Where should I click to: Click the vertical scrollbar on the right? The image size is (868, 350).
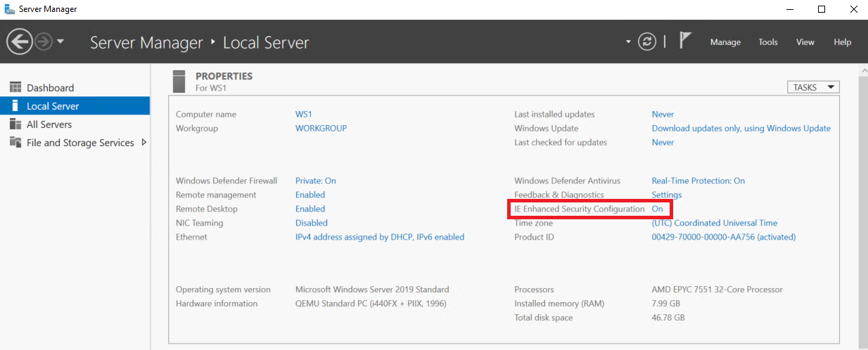point(862,211)
